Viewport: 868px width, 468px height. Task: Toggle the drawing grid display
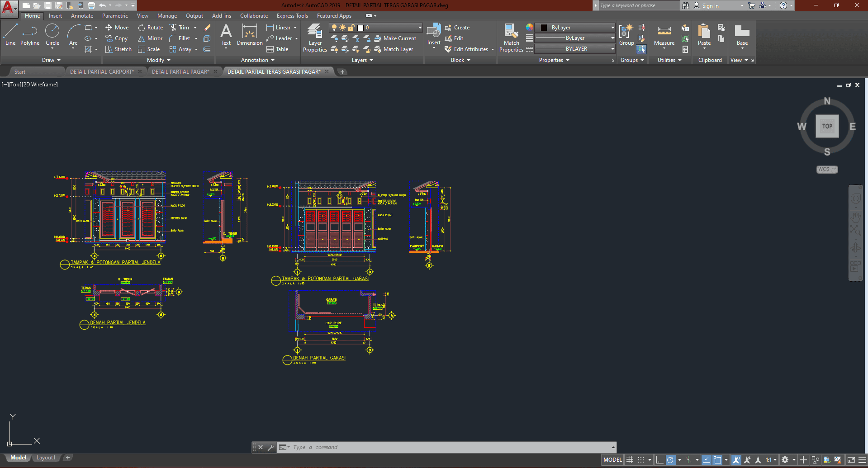coord(630,460)
